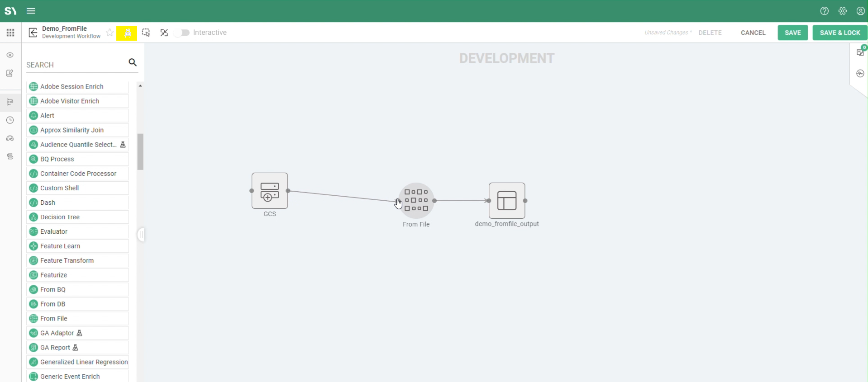Favorite workflow with the star icon

(x=110, y=33)
